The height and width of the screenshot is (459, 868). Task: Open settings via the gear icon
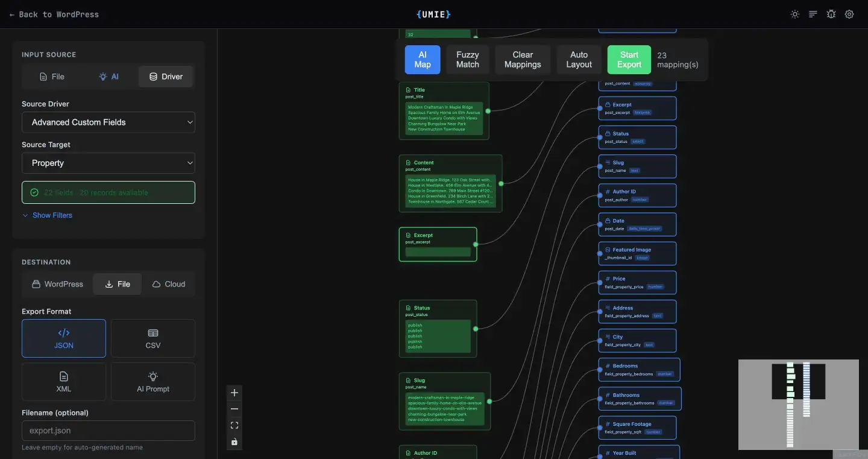click(x=849, y=14)
